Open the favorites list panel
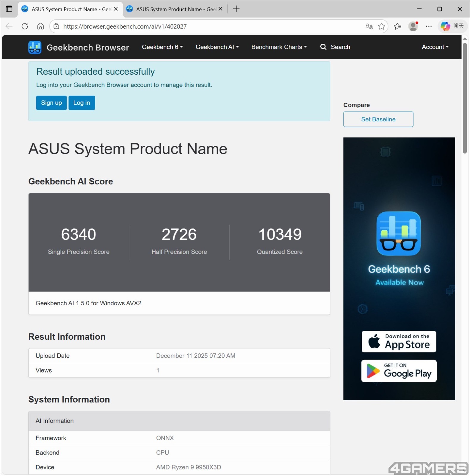 (x=397, y=26)
